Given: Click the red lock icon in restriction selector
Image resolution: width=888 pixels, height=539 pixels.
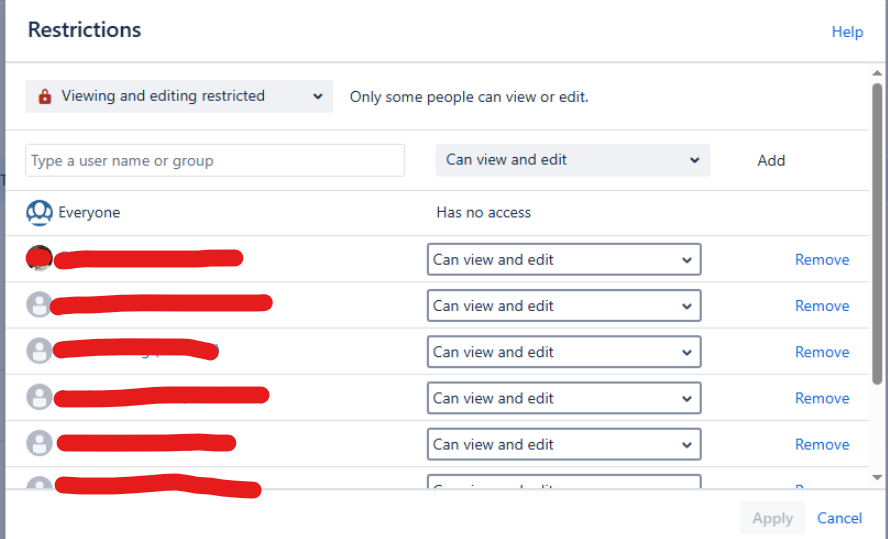Looking at the screenshot, I should pyautogui.click(x=45, y=96).
